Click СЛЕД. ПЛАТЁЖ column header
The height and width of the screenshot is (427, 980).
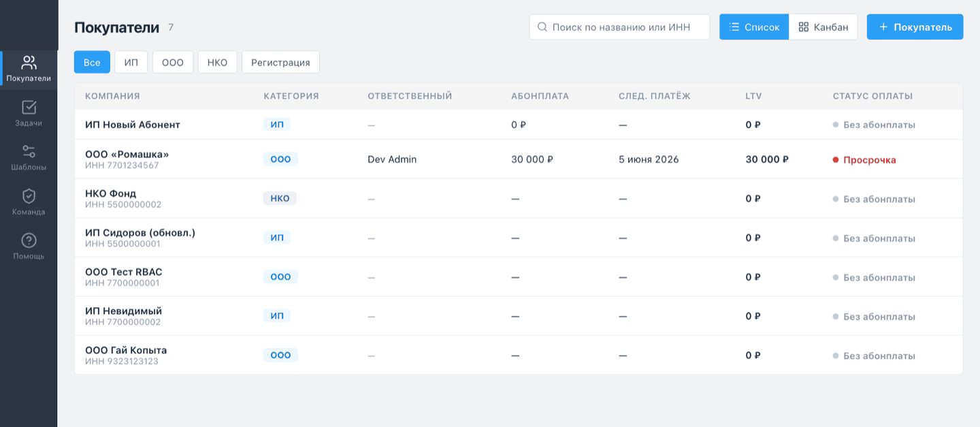tap(655, 96)
